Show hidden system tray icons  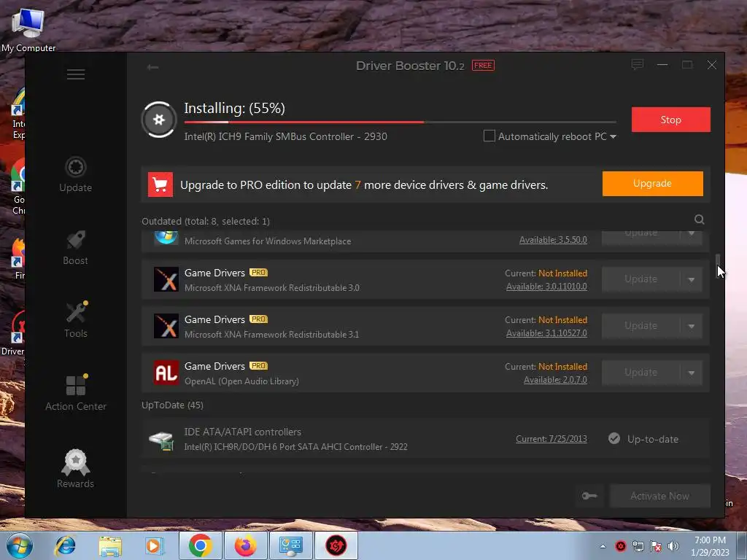coord(603,546)
